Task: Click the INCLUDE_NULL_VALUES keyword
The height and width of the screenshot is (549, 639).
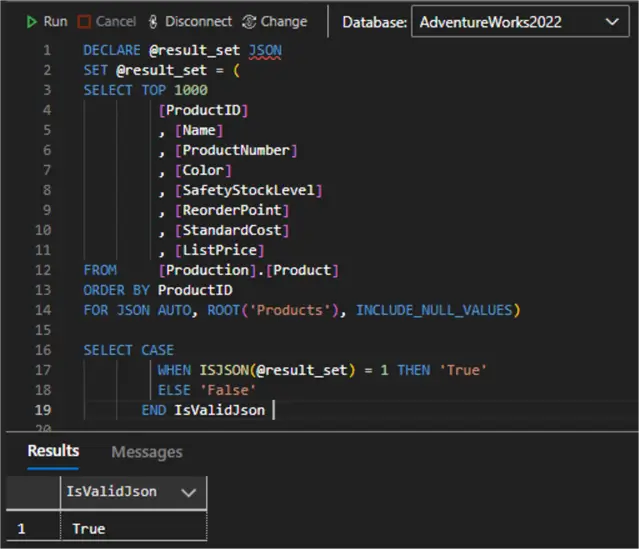Action: click(434, 310)
